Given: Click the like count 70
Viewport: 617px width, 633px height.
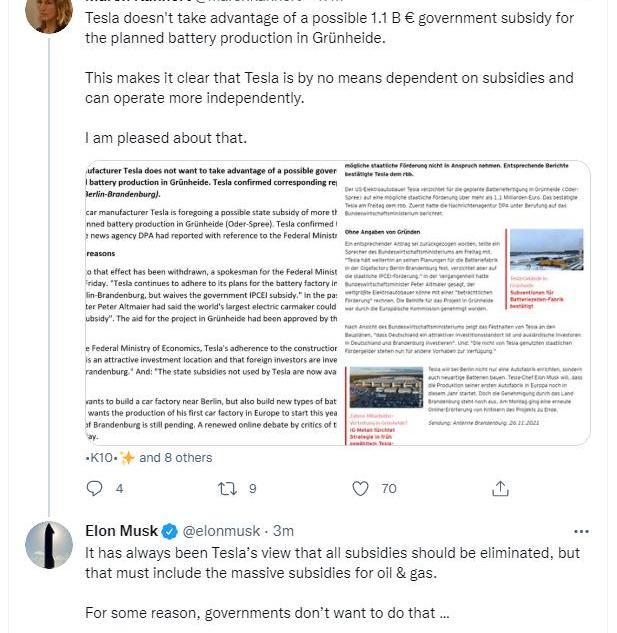Looking at the screenshot, I should pyautogui.click(x=388, y=489).
